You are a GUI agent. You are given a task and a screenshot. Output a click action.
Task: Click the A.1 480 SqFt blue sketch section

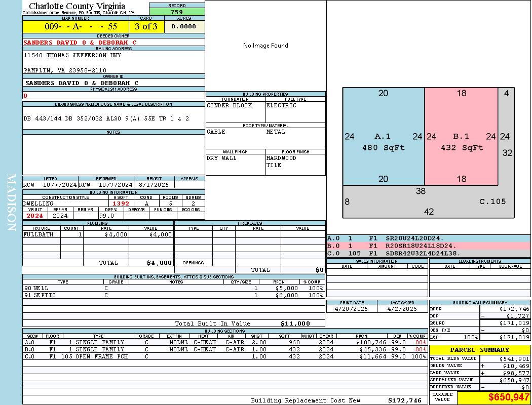click(384, 136)
